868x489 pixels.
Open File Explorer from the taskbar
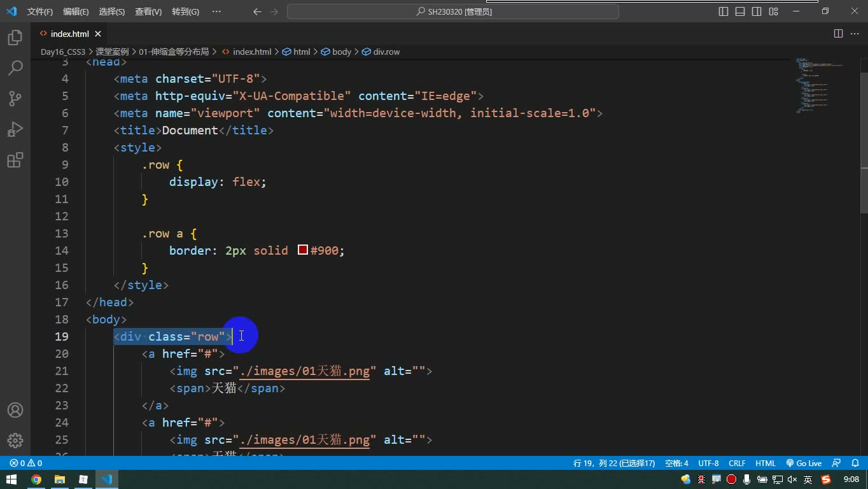pyautogui.click(x=60, y=479)
